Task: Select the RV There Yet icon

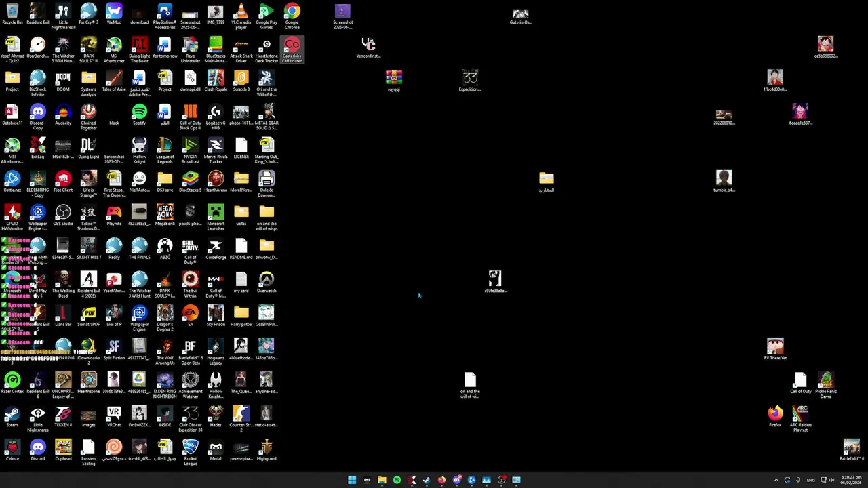Action: (x=775, y=348)
